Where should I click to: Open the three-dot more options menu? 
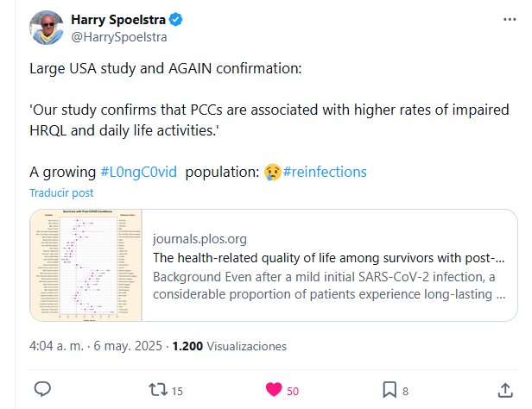(x=508, y=20)
